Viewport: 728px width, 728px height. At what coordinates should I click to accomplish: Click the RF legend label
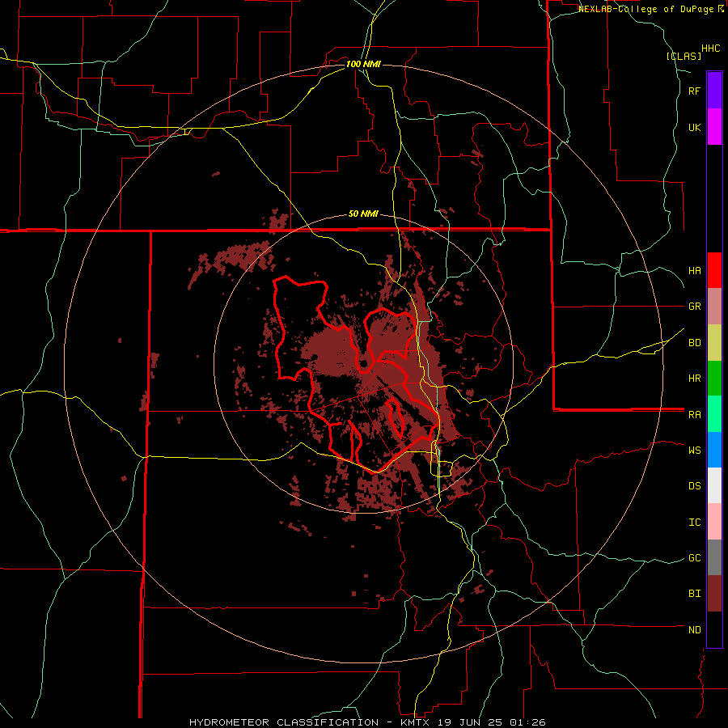tap(694, 91)
